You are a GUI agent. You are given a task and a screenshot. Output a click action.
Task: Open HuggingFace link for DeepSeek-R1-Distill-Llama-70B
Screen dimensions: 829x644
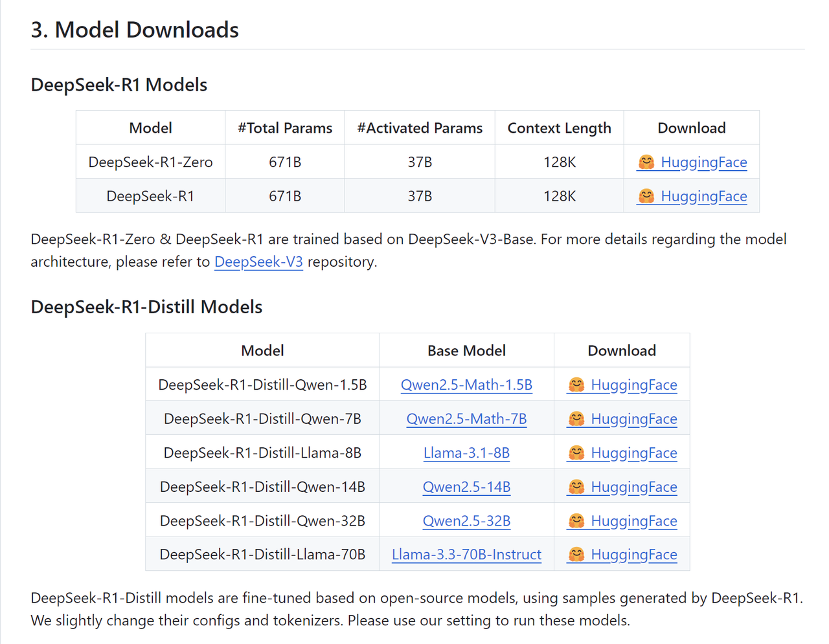[622, 554]
